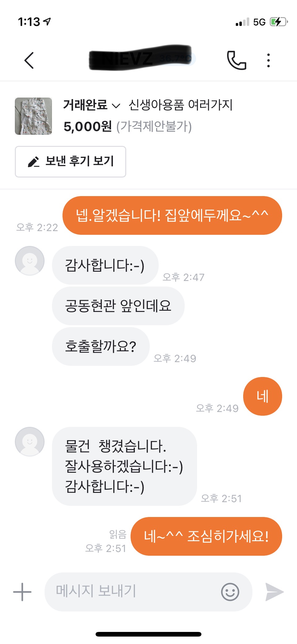297x644 pixels.
Task: Open the emoji smiley picker
Action: 230,592
